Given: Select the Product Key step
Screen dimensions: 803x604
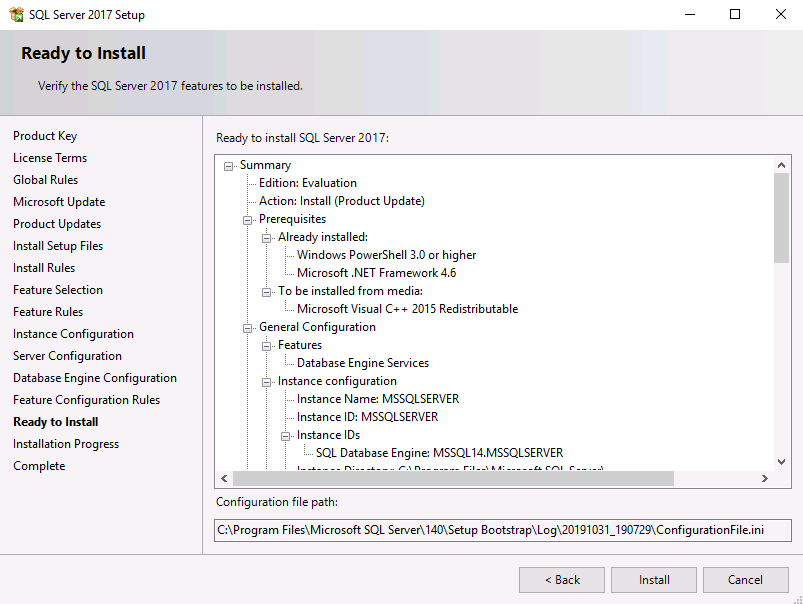Looking at the screenshot, I should (x=45, y=136).
